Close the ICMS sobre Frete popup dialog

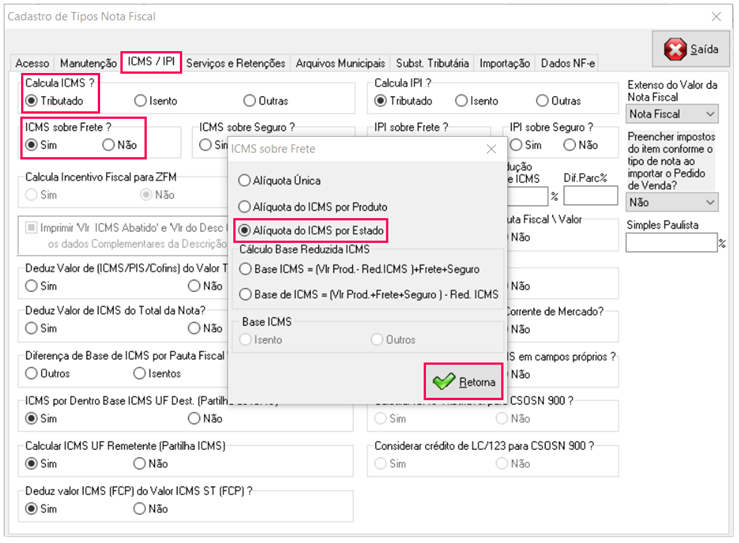491,149
